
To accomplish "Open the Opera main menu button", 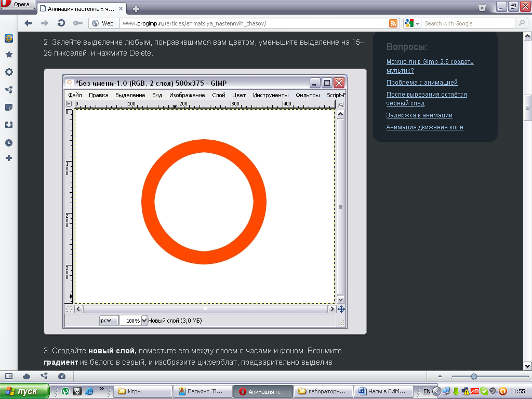I will tap(17, 4).
